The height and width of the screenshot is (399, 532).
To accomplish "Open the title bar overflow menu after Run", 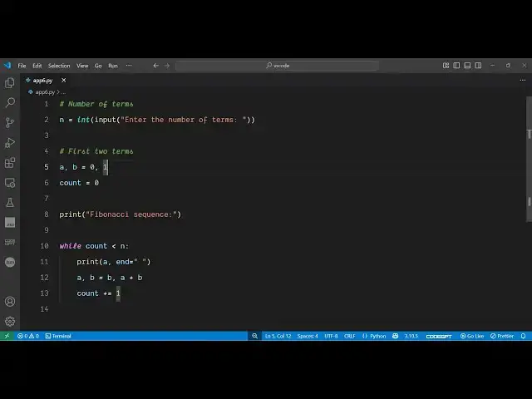I will 129,66.
